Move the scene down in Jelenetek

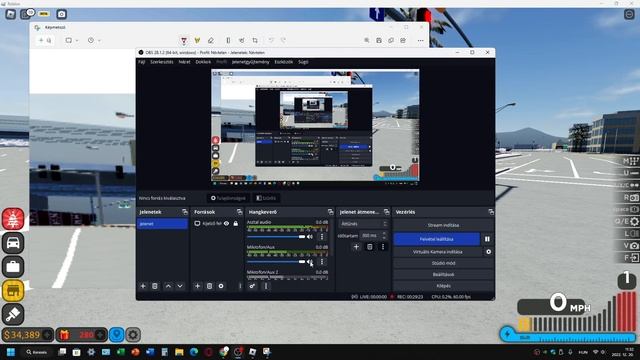click(180, 286)
